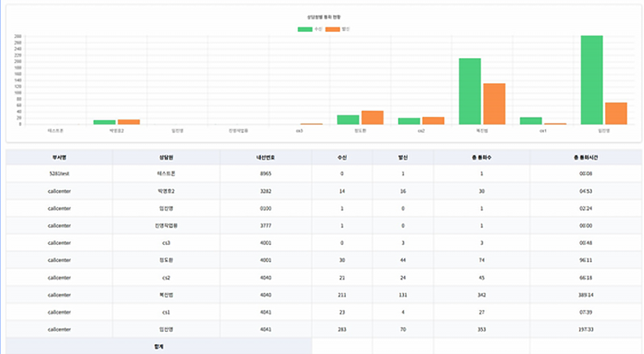The height and width of the screenshot is (354, 644).
Task: Select callcenter department in the cs1 row
Action: point(59,312)
